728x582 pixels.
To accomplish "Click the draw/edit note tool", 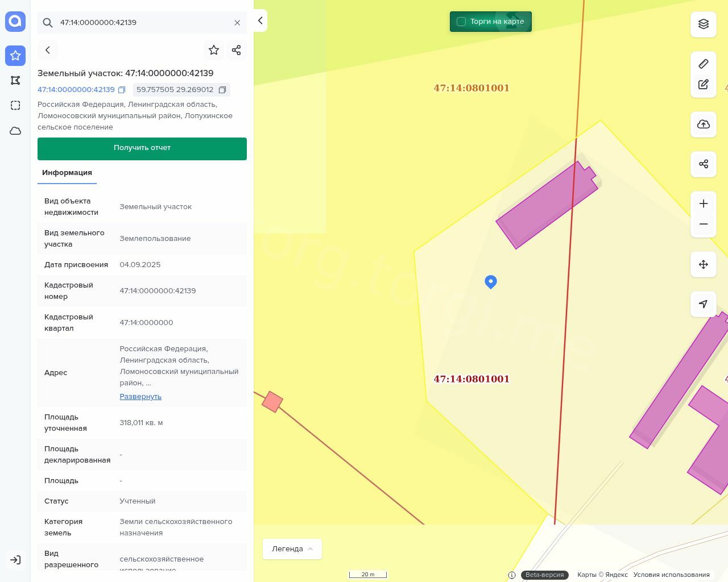I will pyautogui.click(x=703, y=85).
